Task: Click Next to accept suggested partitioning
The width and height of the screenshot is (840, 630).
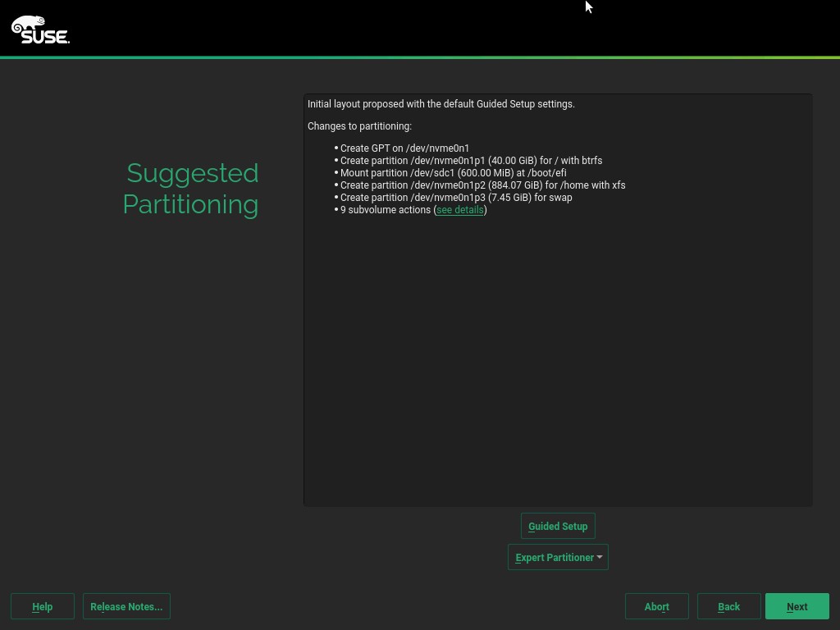Action: point(796,606)
